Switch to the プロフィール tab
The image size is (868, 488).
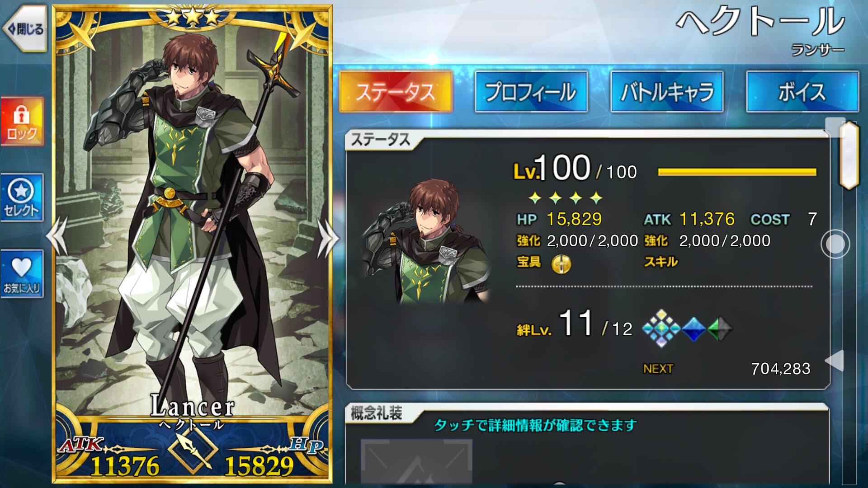click(531, 92)
